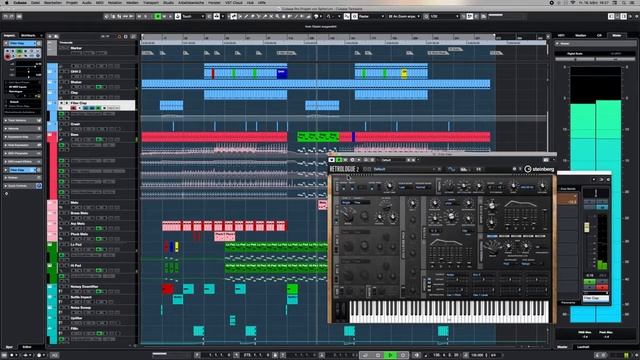
Task: Open the Bearbeiten menu
Action: click(53, 2)
